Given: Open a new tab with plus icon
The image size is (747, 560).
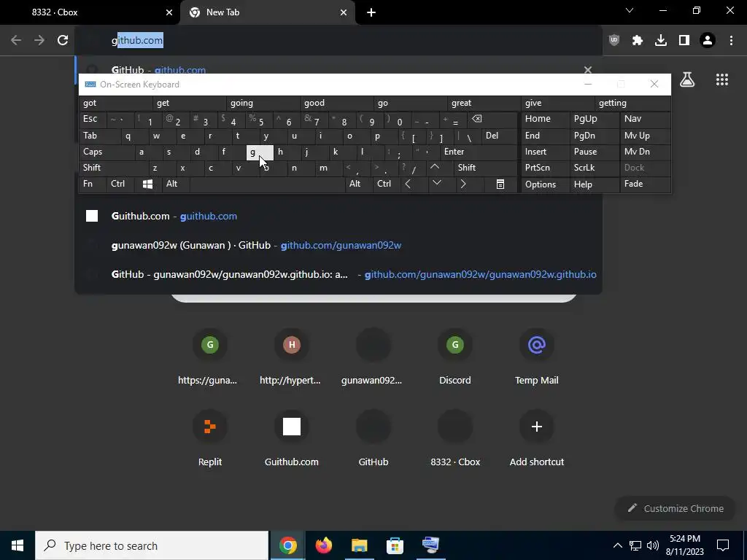Looking at the screenshot, I should click(371, 12).
